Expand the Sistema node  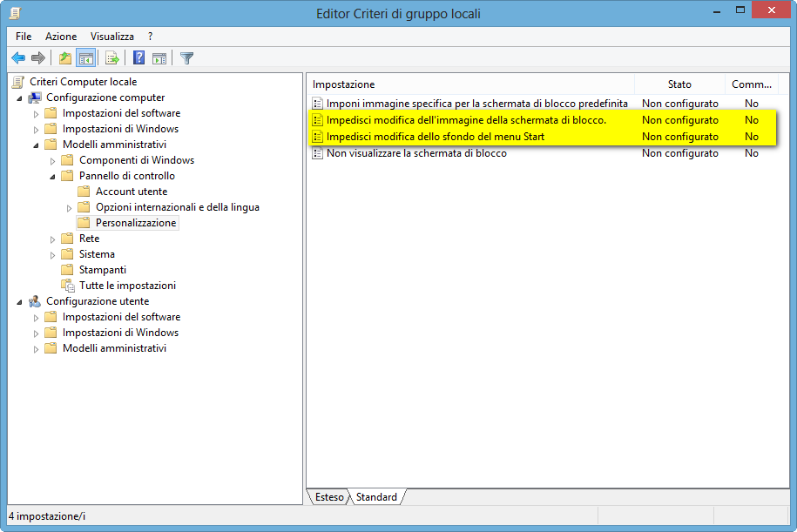pyautogui.click(x=53, y=255)
